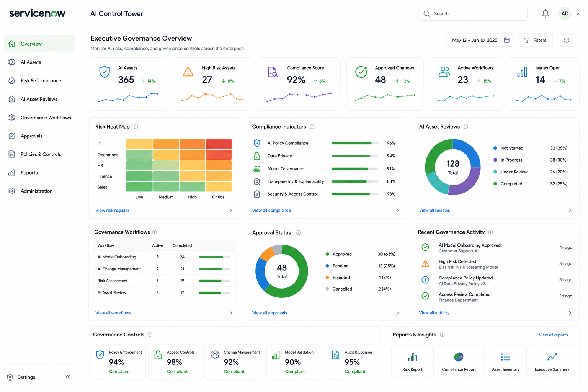Screen dimensions: 588x392
Task: Open the Compliance Report pie icon
Action: 459,357
